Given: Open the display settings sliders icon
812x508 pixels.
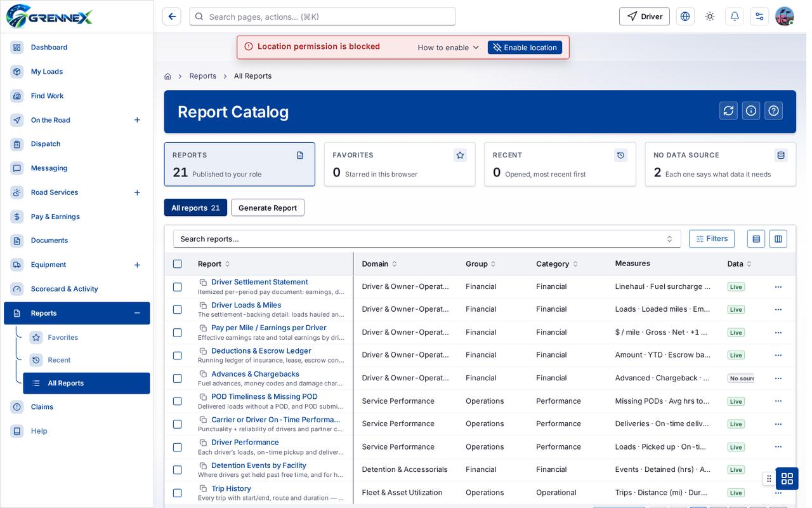Looking at the screenshot, I should pos(759,17).
